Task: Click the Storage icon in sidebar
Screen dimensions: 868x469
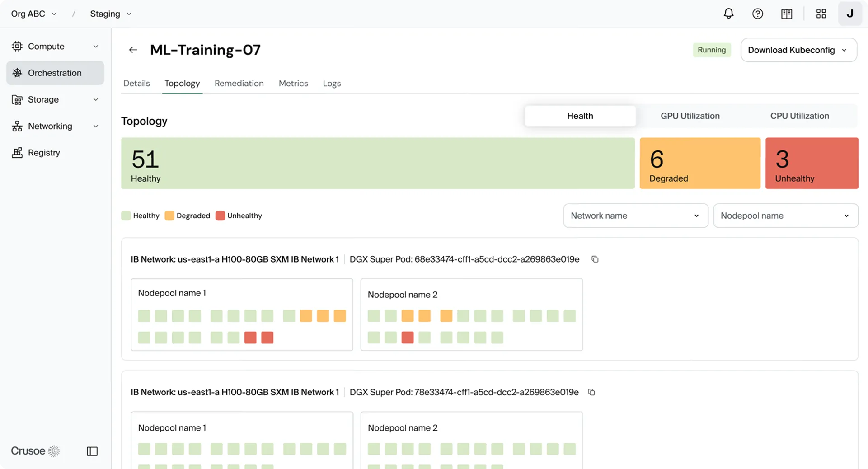Action: click(17, 99)
